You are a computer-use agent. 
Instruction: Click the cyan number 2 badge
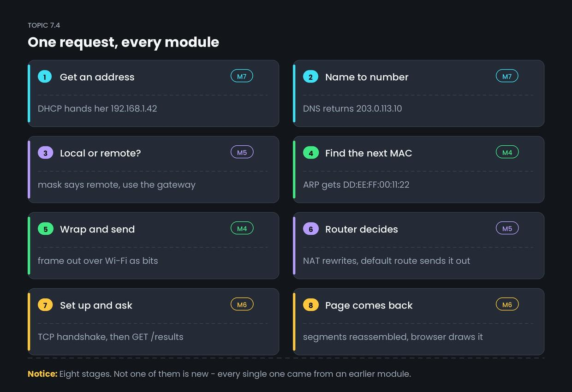[x=310, y=77]
